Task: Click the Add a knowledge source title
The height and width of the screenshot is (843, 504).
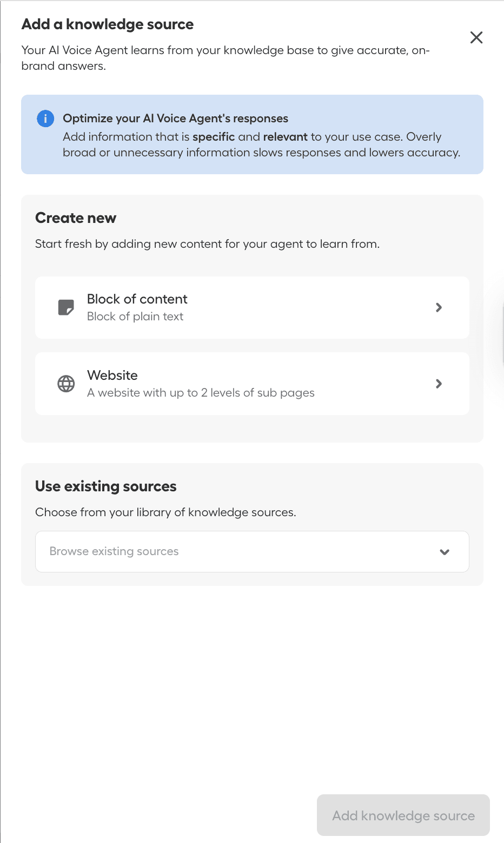Action: tap(107, 24)
